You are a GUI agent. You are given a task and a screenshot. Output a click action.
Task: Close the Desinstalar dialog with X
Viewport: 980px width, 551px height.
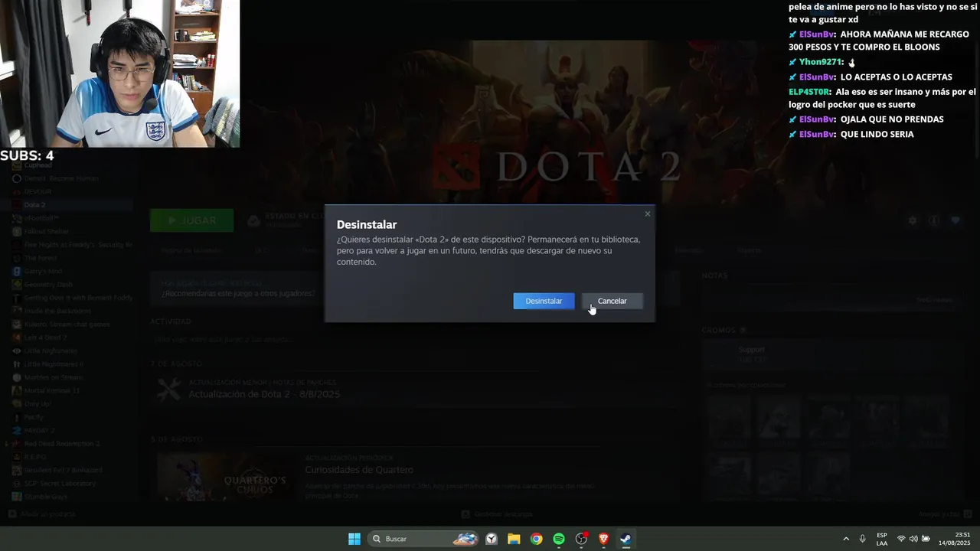pyautogui.click(x=648, y=214)
